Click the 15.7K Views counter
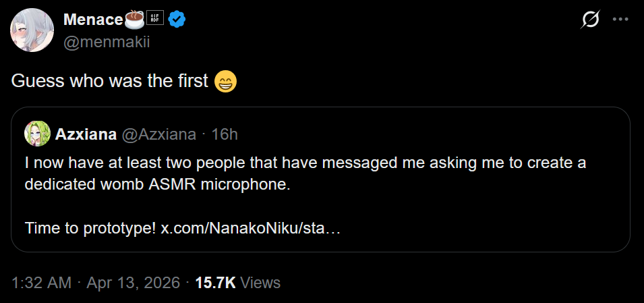644x303 pixels. tap(237, 283)
